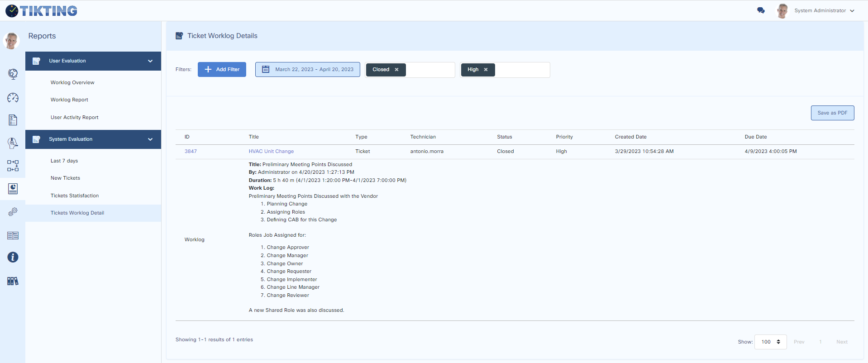Select the reports pie chart icon
This screenshot has width=868, height=363.
pyautogui.click(x=13, y=189)
